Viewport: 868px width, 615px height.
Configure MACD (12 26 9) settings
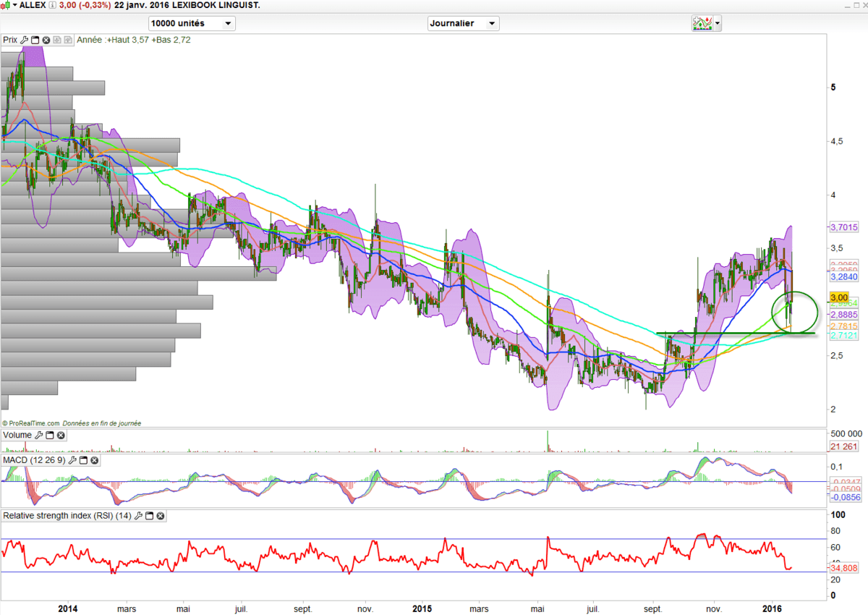[x=72, y=460]
